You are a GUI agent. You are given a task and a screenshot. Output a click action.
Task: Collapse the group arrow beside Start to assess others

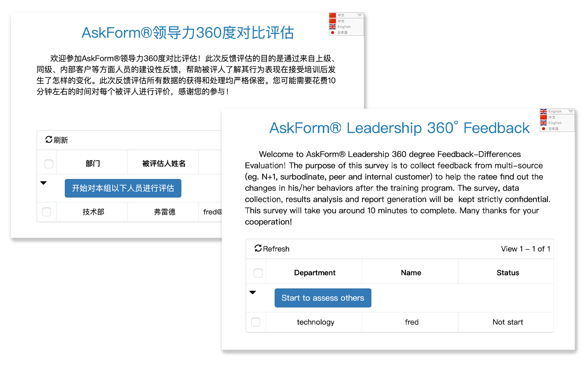[253, 292]
